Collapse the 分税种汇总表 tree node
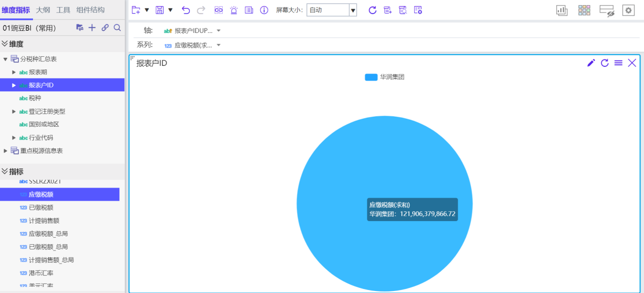This screenshot has height=293, width=644. tap(5, 59)
